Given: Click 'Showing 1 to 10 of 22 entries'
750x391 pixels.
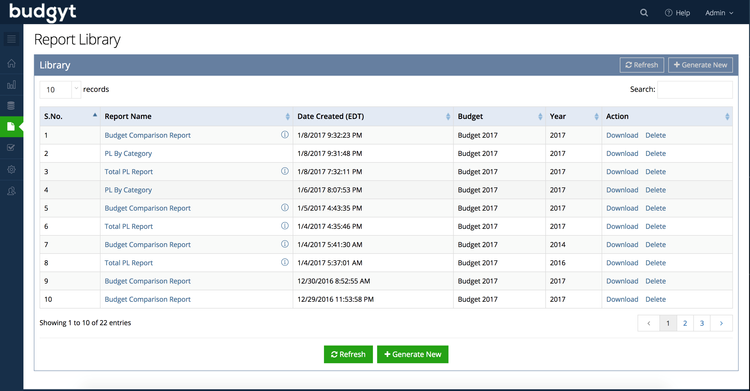Looking at the screenshot, I should tap(85, 323).
